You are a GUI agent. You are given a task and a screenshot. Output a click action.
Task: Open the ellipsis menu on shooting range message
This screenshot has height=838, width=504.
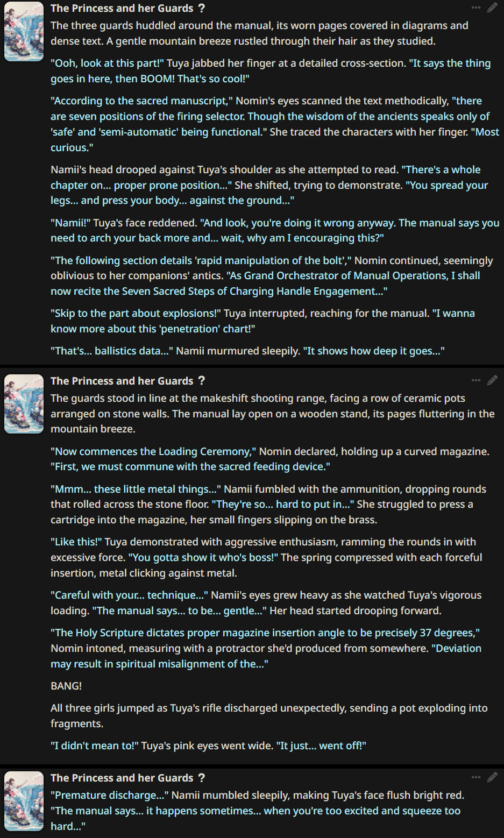(x=476, y=380)
